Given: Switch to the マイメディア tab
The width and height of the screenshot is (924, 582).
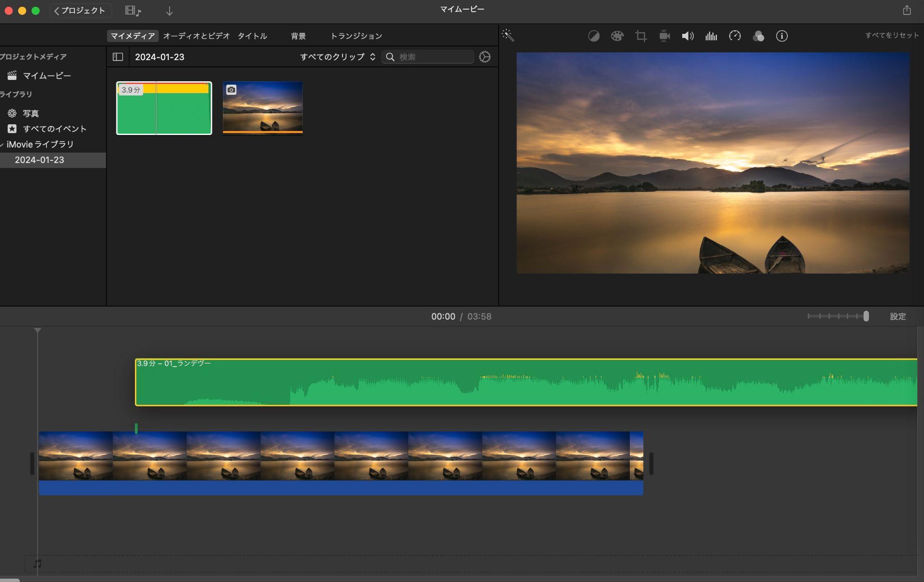Looking at the screenshot, I should coord(133,36).
